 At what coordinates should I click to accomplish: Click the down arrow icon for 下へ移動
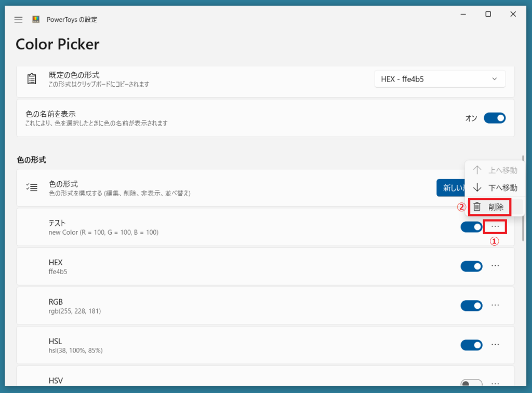[477, 187]
